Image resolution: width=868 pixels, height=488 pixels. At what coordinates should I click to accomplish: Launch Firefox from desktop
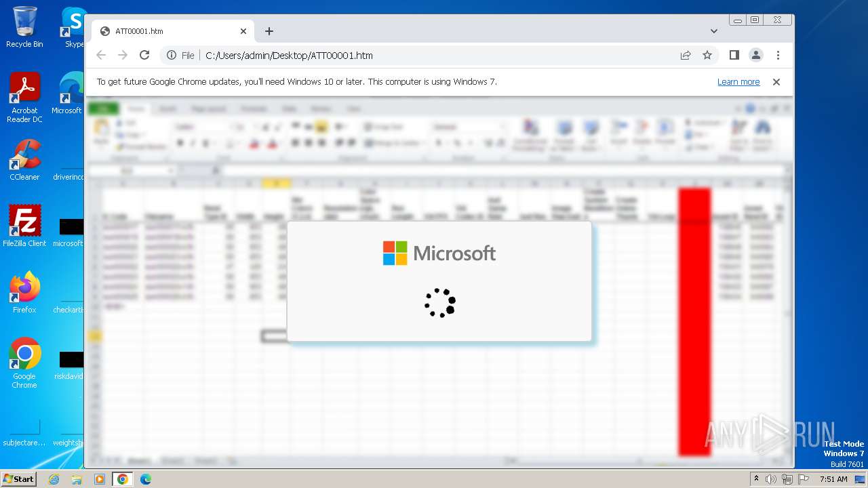[x=24, y=292]
